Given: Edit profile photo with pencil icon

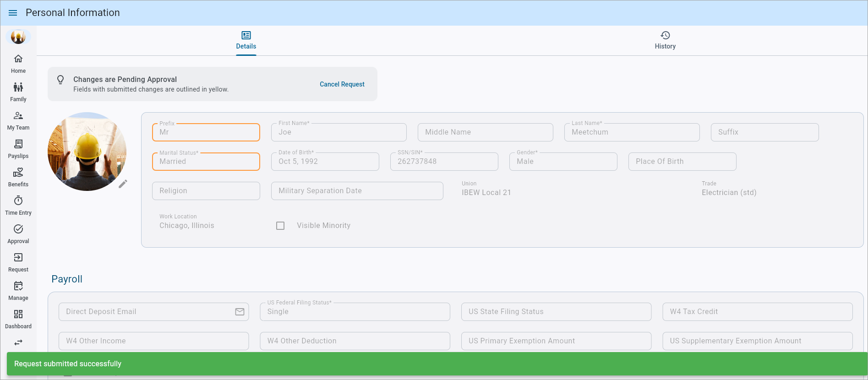Looking at the screenshot, I should click(x=123, y=184).
